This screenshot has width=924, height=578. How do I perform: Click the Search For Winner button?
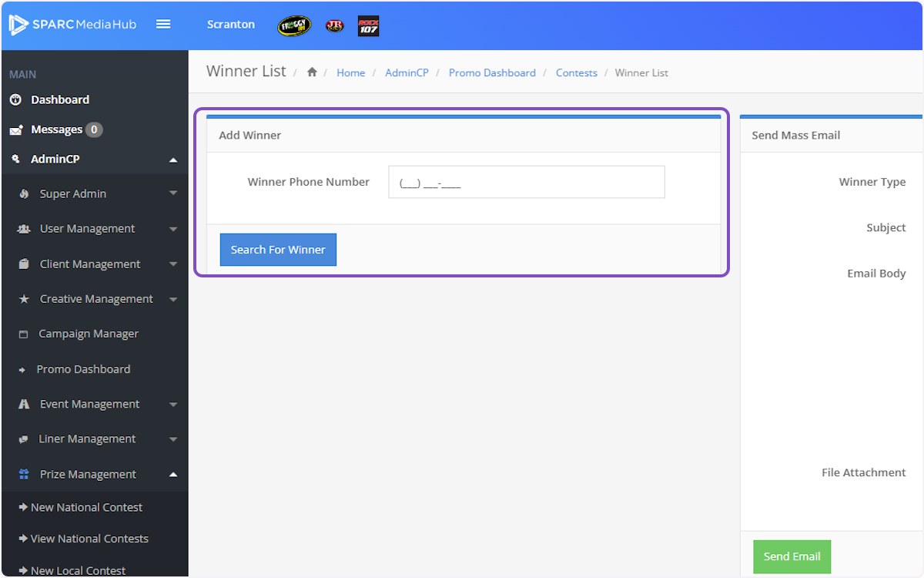(277, 249)
